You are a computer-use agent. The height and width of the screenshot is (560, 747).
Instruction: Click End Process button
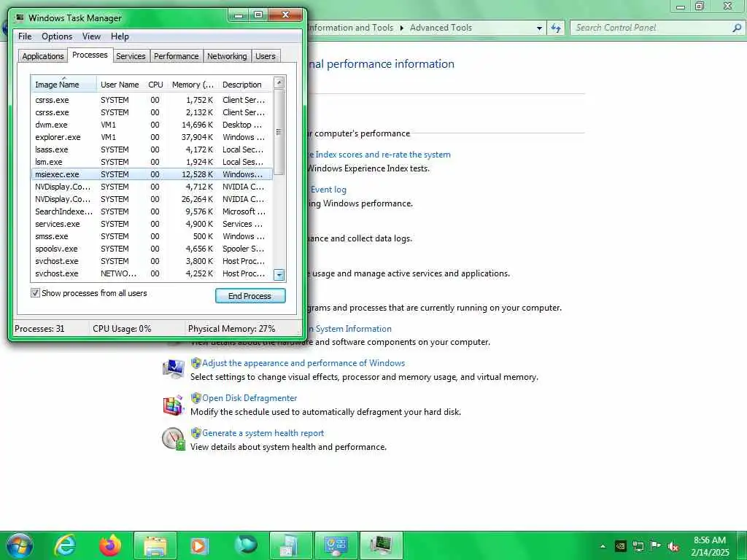pyautogui.click(x=250, y=296)
